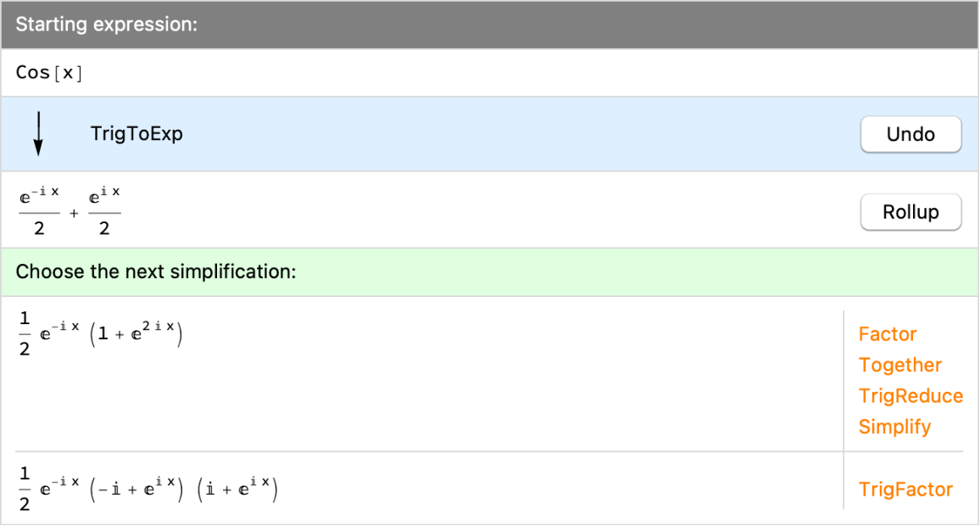The width and height of the screenshot is (980, 526).
Task: Click the TrigToExp step label
Action: (136, 134)
